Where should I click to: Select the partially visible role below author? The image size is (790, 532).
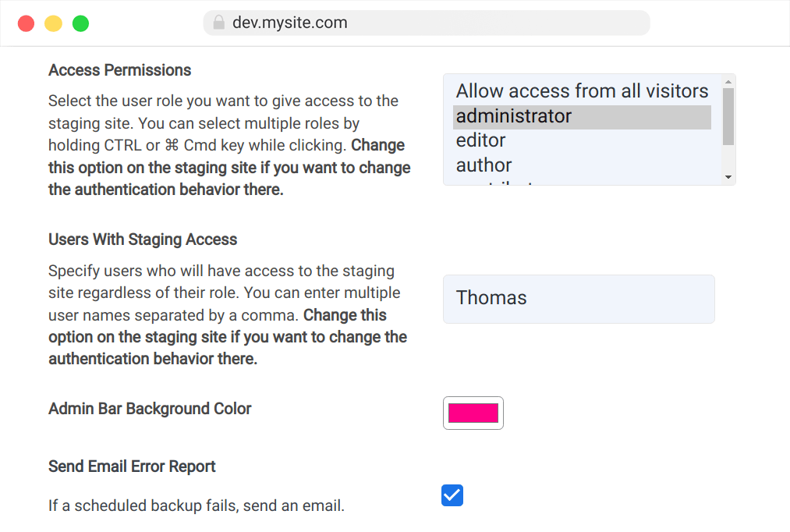pyautogui.click(x=582, y=183)
